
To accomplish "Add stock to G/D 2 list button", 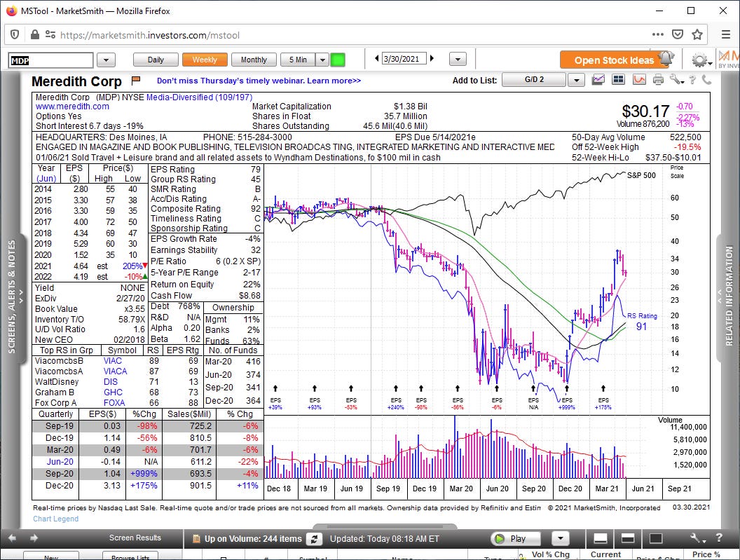I will point(534,80).
